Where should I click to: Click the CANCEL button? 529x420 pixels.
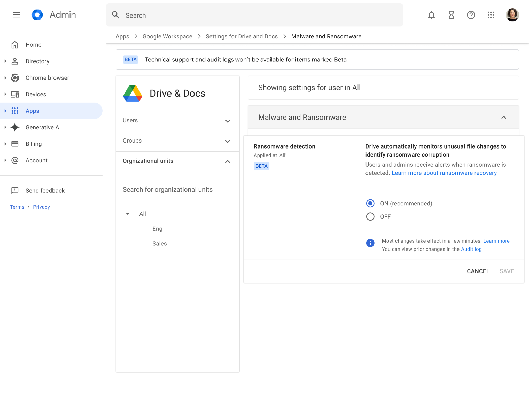pyautogui.click(x=478, y=271)
